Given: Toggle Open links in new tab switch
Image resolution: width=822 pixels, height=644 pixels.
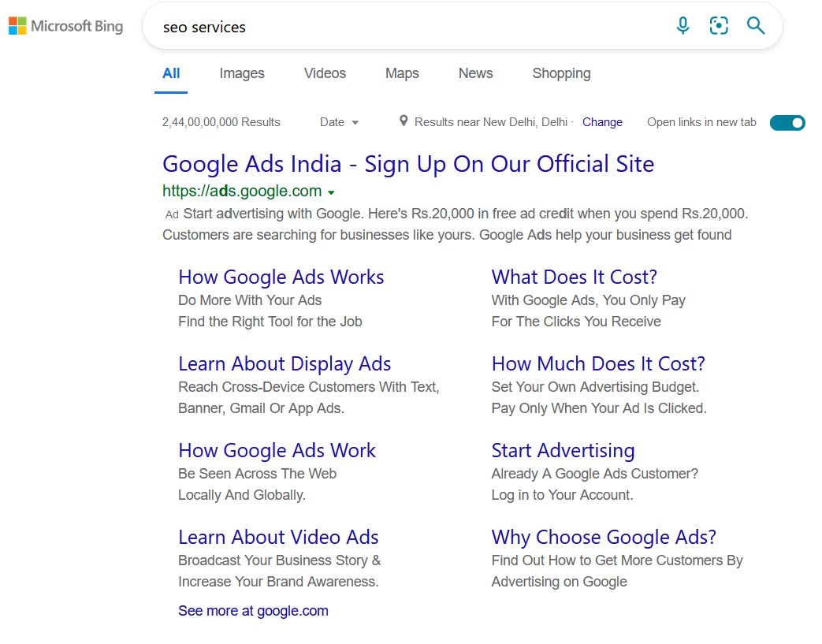Looking at the screenshot, I should point(787,123).
